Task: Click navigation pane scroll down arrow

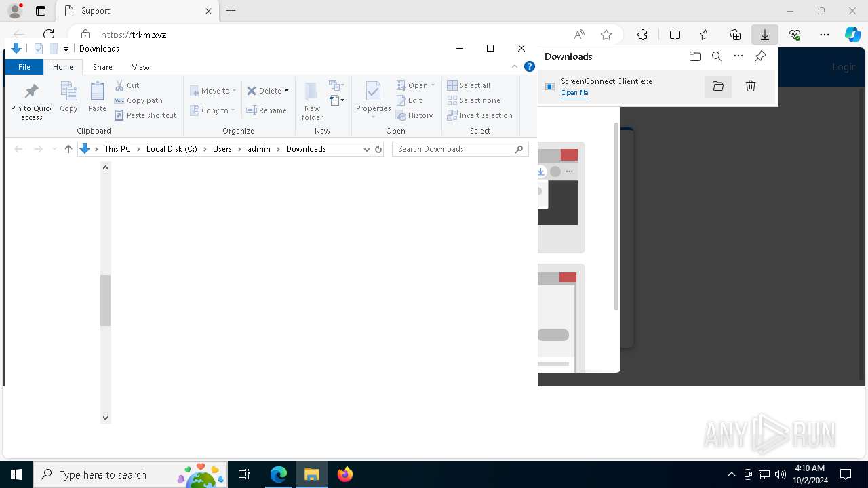Action: (x=105, y=418)
